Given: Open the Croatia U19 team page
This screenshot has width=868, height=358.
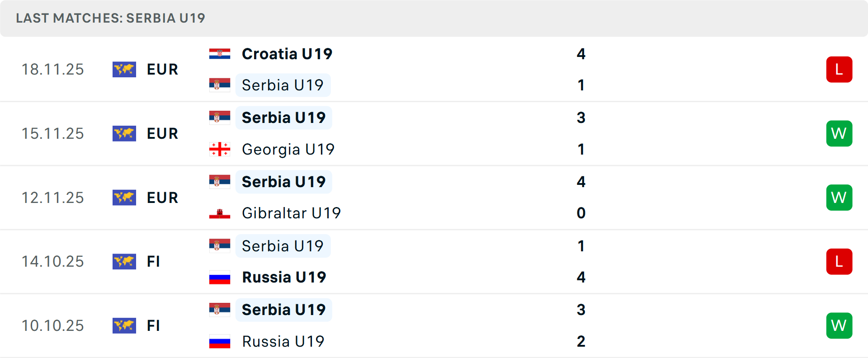Looking at the screenshot, I should point(287,53).
